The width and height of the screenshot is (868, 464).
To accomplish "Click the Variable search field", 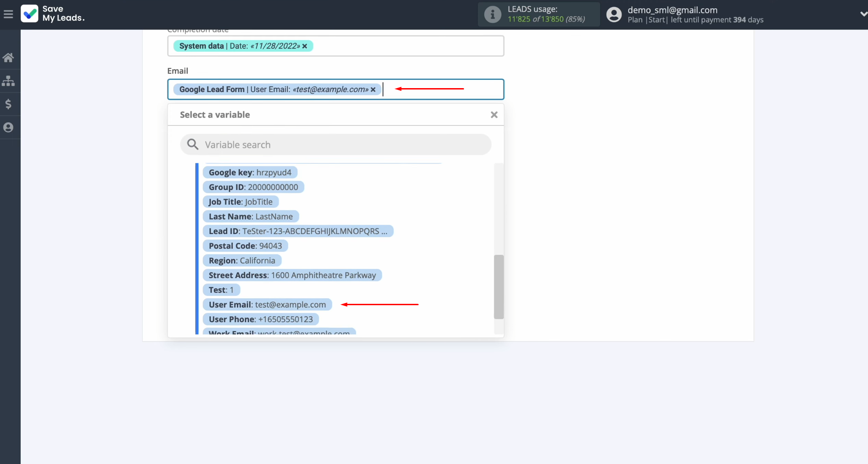I will [x=336, y=145].
